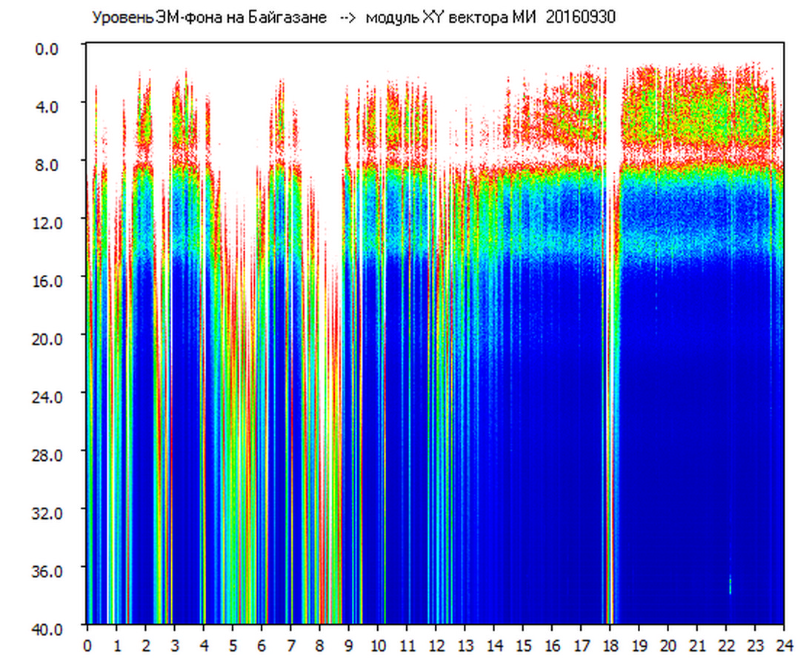
Task: Select hour 3 tick label on the x-axis
Action: tap(174, 645)
